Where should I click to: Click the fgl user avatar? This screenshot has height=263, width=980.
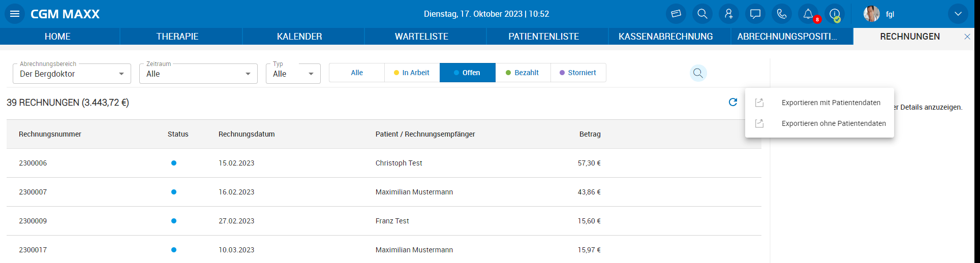tap(872, 14)
